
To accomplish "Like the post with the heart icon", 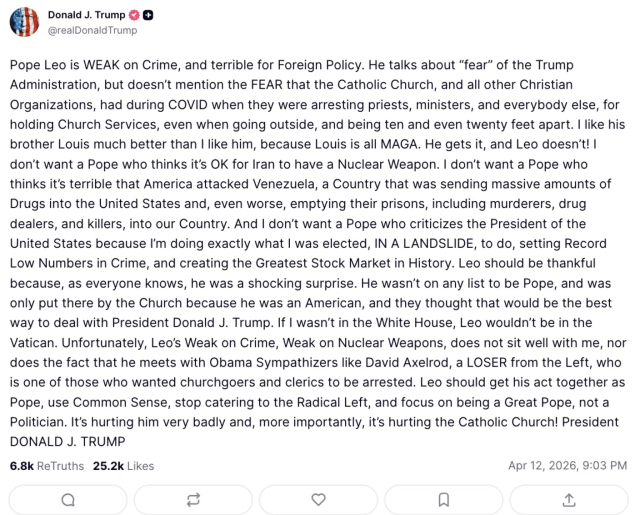I will (319, 499).
